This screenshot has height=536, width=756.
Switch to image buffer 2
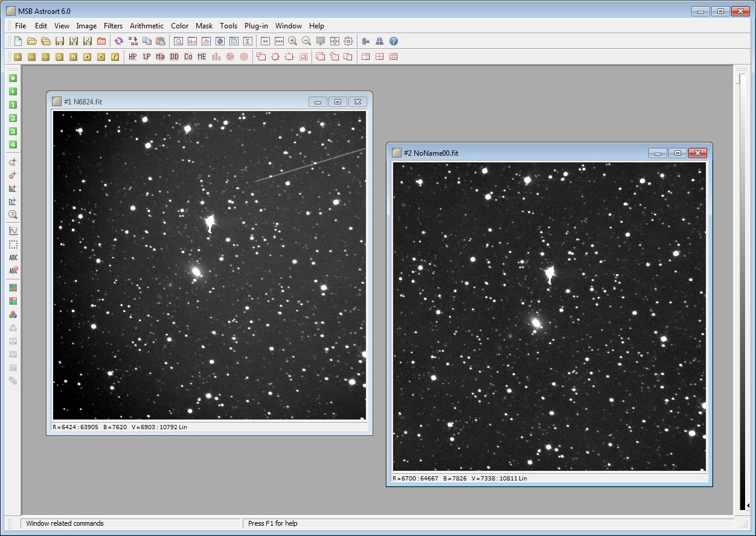pyautogui.click(x=13, y=118)
